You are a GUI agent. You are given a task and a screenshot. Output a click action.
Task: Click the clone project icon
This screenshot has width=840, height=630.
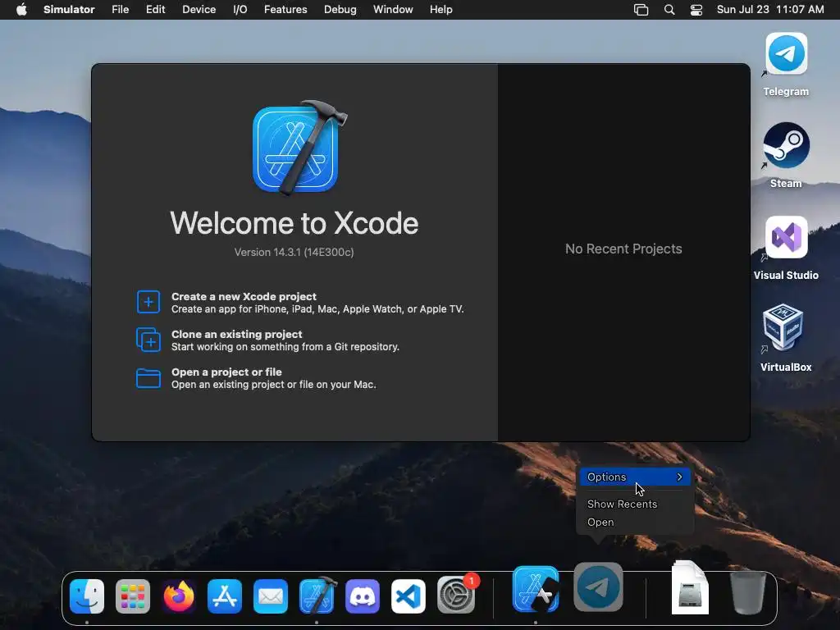pyautogui.click(x=148, y=340)
